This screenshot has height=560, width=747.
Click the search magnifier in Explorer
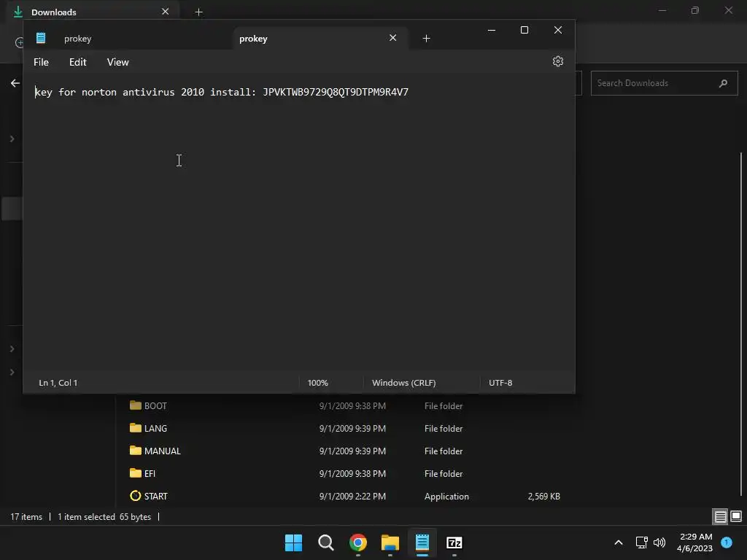point(723,83)
